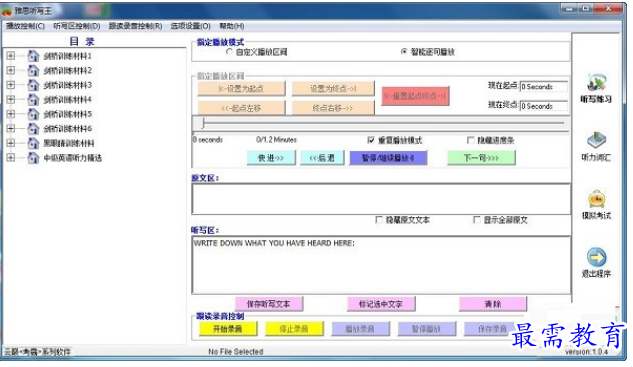Click the house icon of 黑眼睛训练材料
Screen dimensions: 633x367
coord(33,143)
